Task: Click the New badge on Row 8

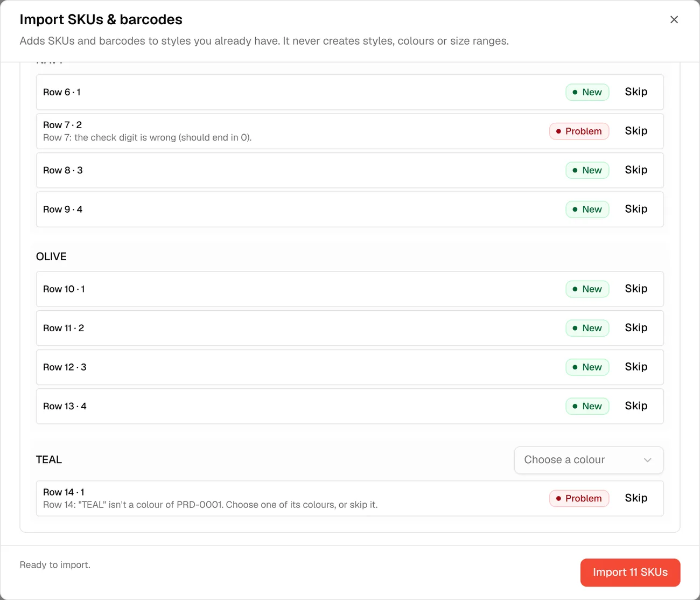Action: (x=587, y=170)
